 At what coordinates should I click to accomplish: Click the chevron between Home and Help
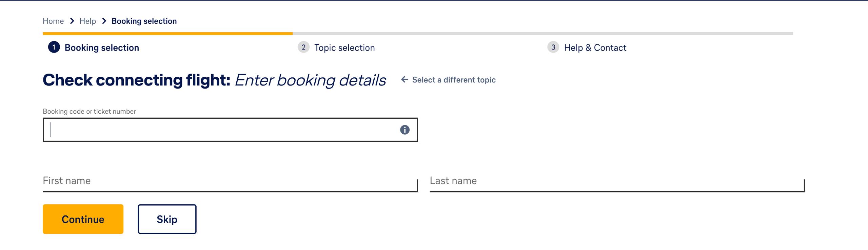(x=72, y=21)
